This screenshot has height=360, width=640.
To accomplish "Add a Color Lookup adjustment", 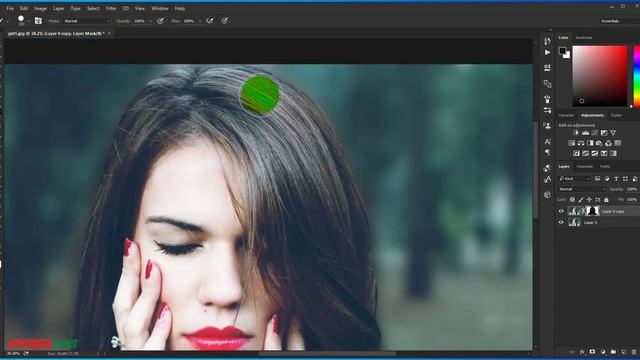I will click(618, 143).
